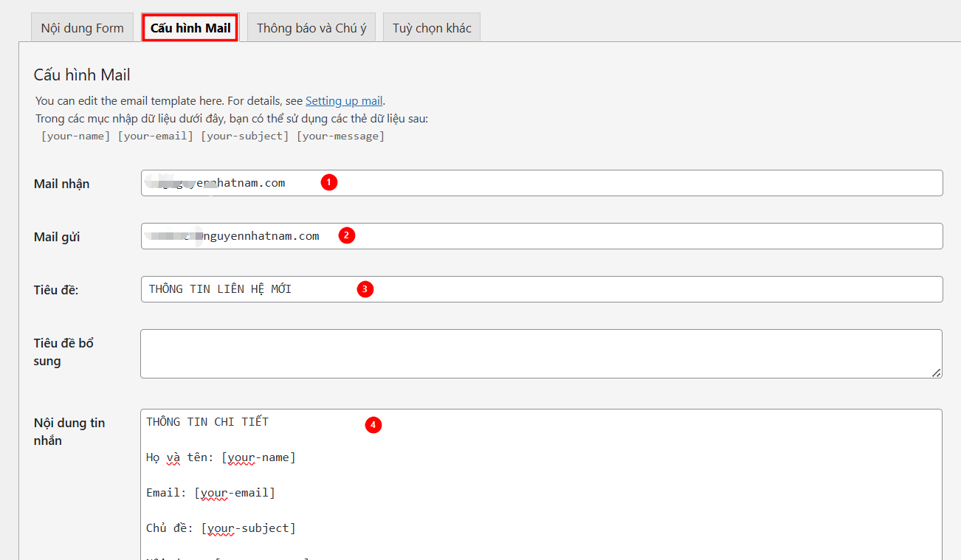Open the Tuỳ chọn khác tab
The height and width of the screenshot is (560, 961).
[432, 28]
